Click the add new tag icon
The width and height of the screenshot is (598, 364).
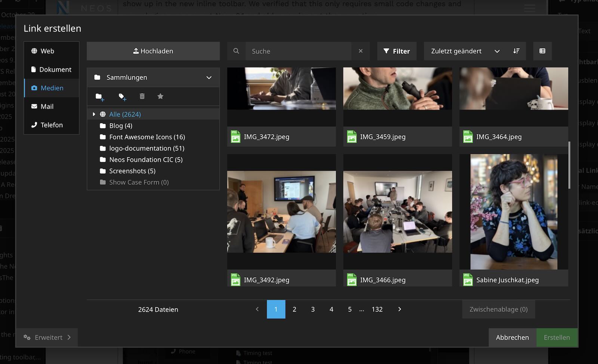point(122,97)
